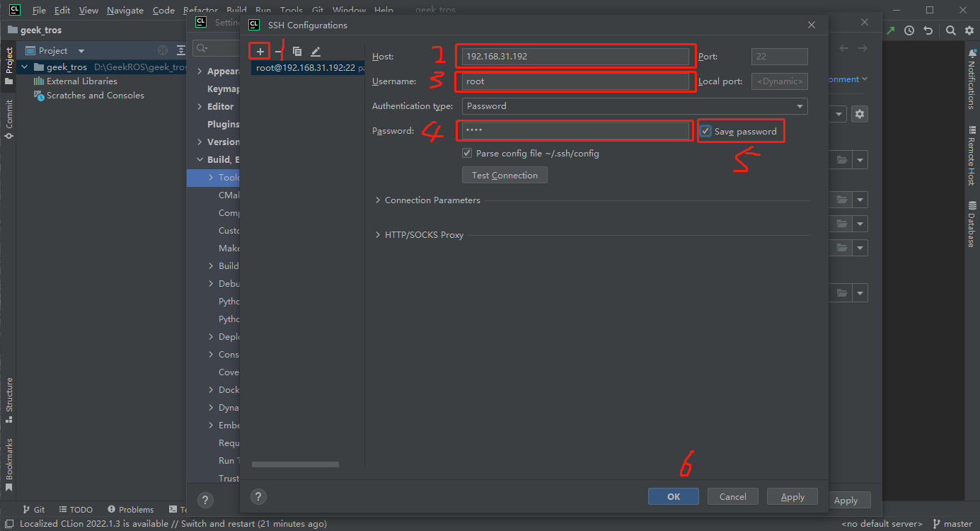
Task: Expand the Editor node in Settings tree
Action: click(x=200, y=107)
